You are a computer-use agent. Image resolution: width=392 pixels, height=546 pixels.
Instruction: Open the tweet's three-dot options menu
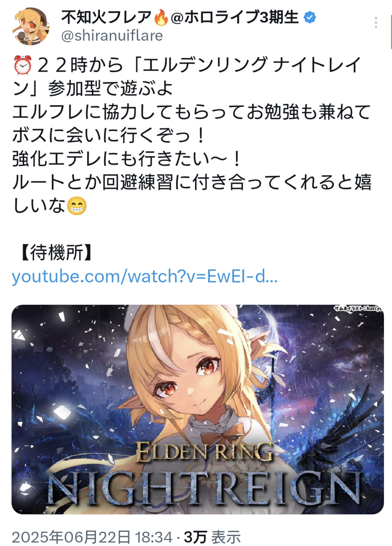376,23
